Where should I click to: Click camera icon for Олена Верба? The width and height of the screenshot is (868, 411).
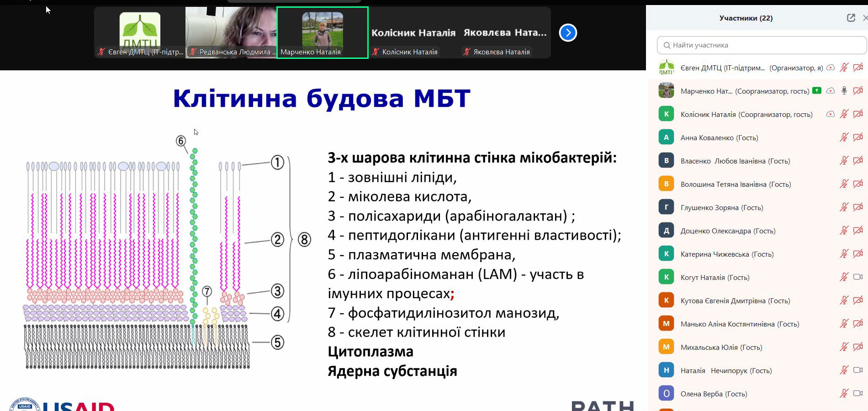click(x=858, y=394)
